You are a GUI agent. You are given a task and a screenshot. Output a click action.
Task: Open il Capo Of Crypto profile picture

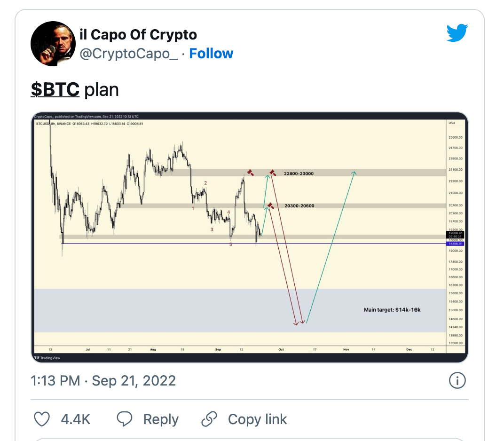coord(53,44)
